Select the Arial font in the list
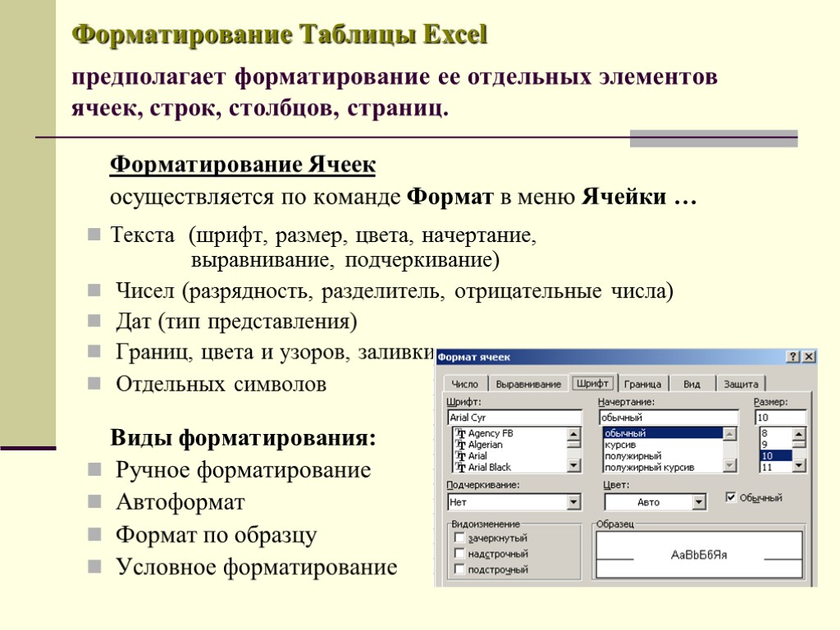 point(477,456)
